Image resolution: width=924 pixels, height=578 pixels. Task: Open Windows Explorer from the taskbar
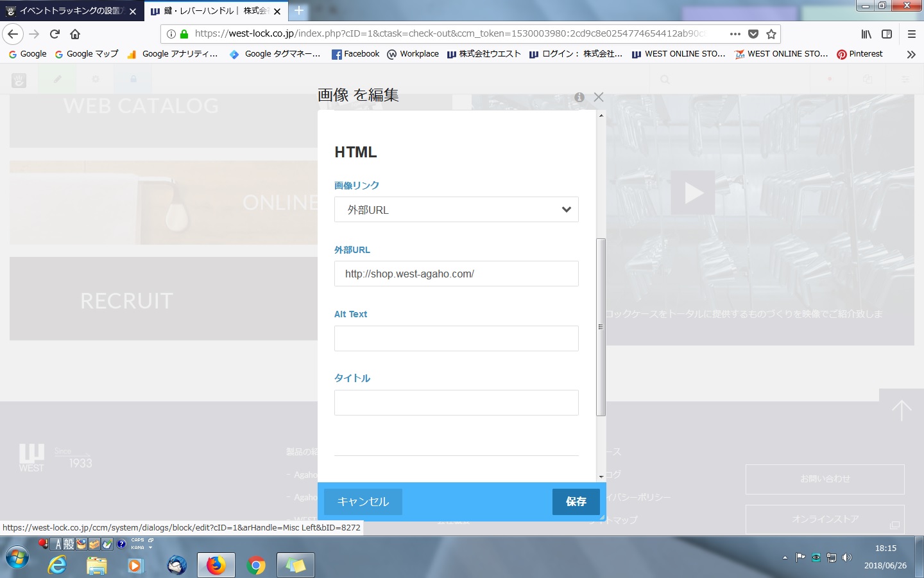click(x=97, y=565)
